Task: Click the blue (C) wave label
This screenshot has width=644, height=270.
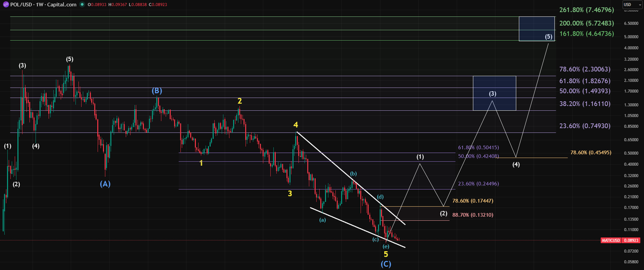Action: point(386,264)
